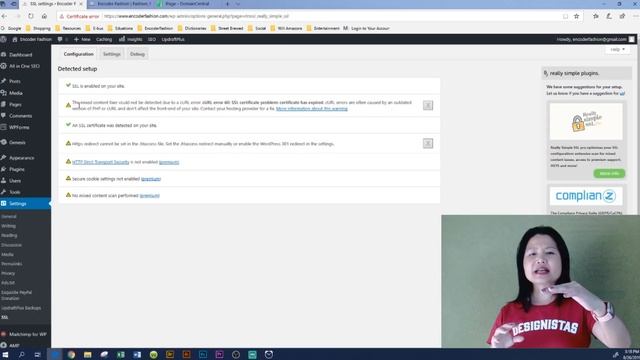Select the Settings plugin tab
The height and width of the screenshot is (360, 640).
pos(111,54)
